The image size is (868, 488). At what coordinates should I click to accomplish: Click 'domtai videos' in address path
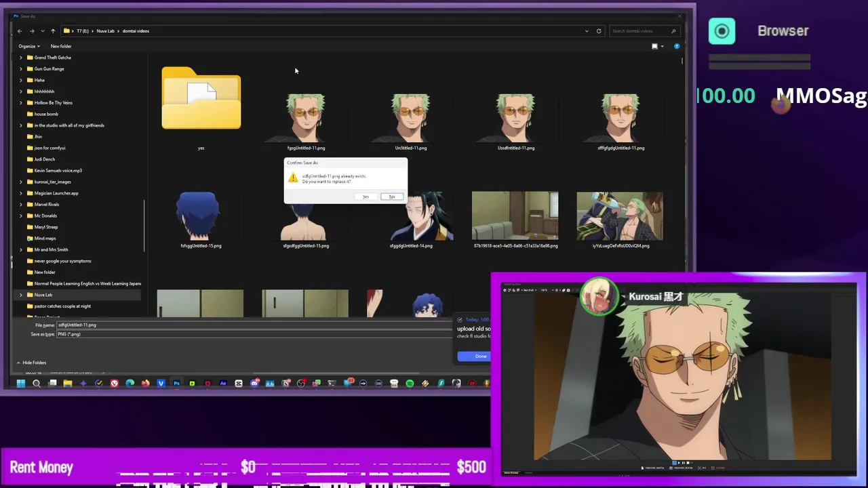click(136, 30)
